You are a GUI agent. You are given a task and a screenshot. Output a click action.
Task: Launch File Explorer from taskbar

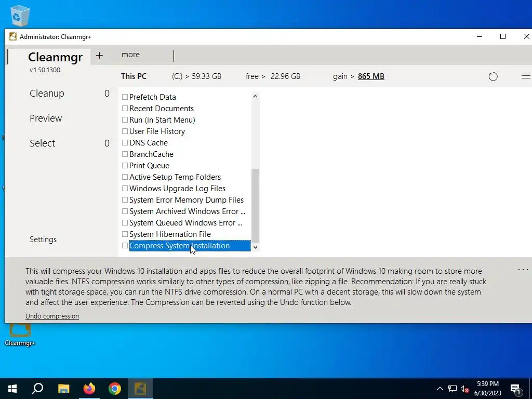tap(63, 389)
